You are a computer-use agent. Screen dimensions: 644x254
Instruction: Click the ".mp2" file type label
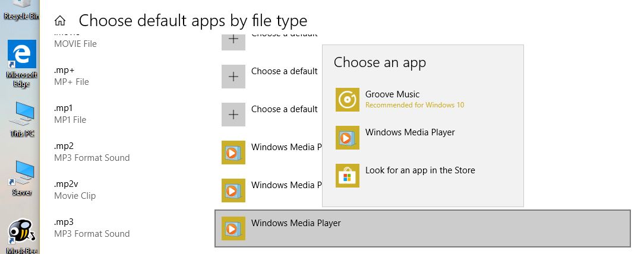tap(64, 147)
